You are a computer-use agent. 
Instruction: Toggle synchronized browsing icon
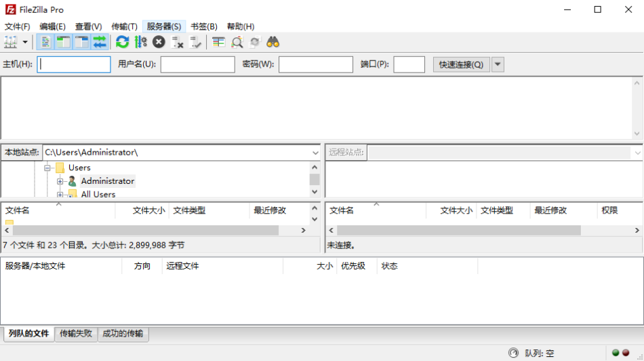pos(255,42)
